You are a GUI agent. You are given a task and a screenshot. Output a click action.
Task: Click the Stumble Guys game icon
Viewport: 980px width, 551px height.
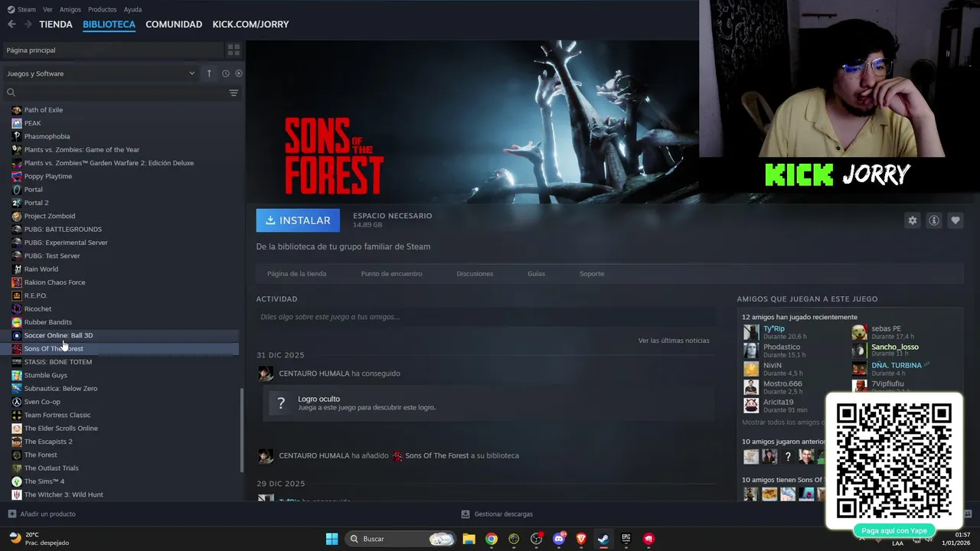[x=17, y=375]
